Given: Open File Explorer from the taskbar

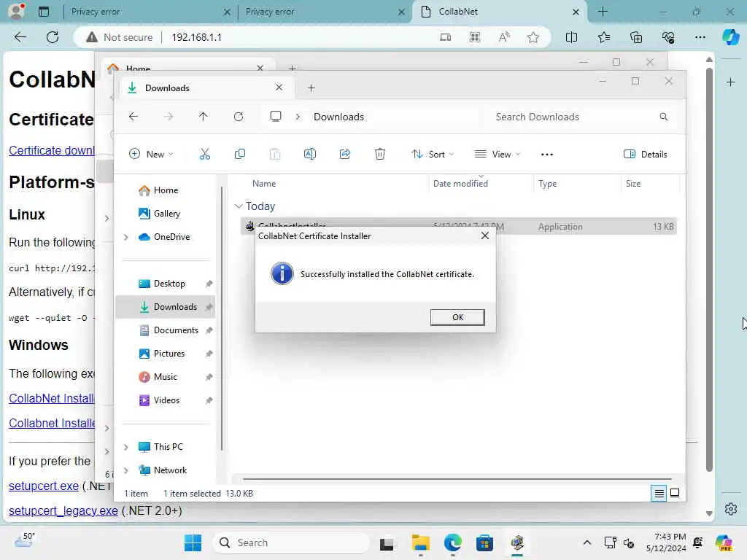Looking at the screenshot, I should 421,542.
